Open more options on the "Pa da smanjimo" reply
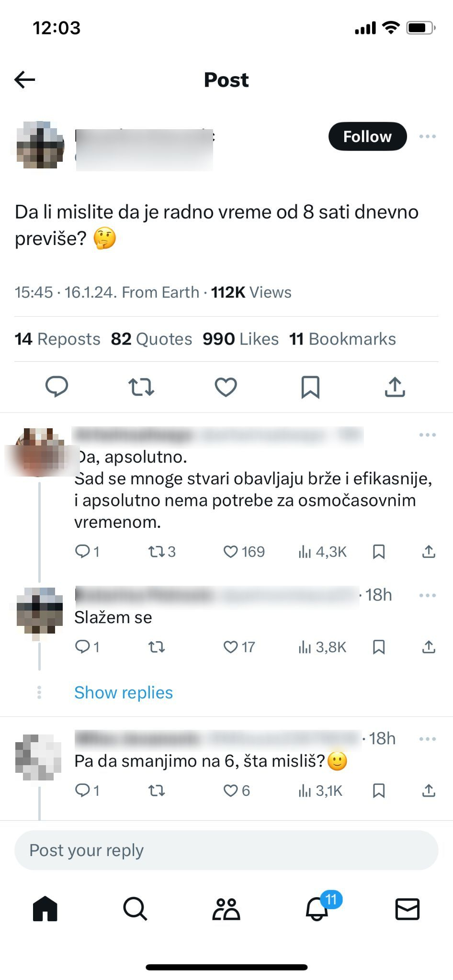Image resolution: width=453 pixels, height=980 pixels. 427,738
